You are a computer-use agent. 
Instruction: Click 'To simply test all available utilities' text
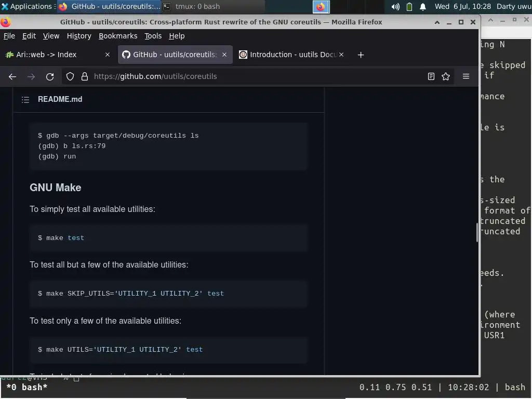coord(92,209)
